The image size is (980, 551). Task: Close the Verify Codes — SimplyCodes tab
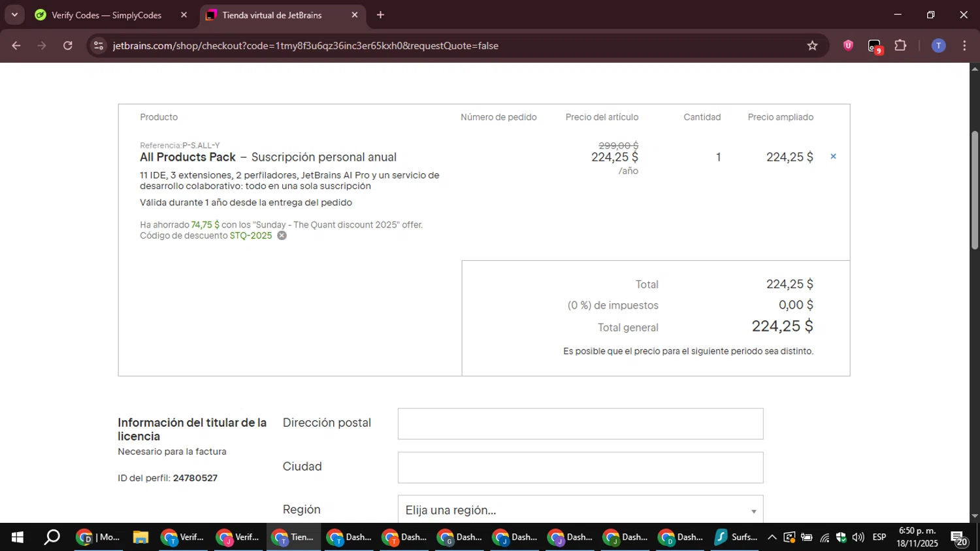coord(184,15)
